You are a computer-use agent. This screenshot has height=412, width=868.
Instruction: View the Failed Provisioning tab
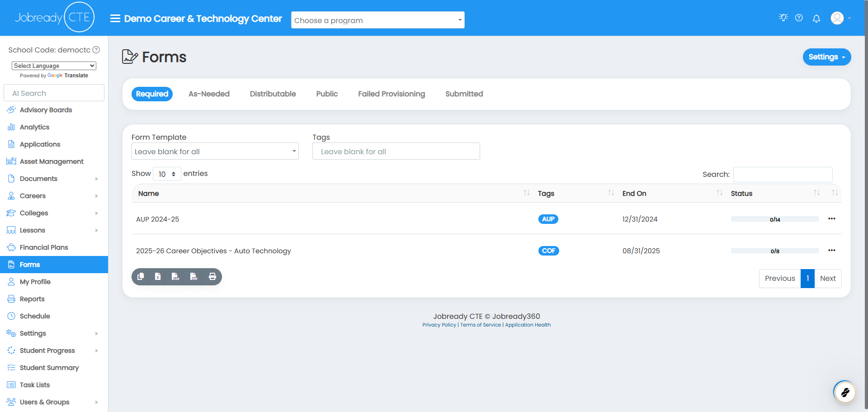tap(392, 94)
